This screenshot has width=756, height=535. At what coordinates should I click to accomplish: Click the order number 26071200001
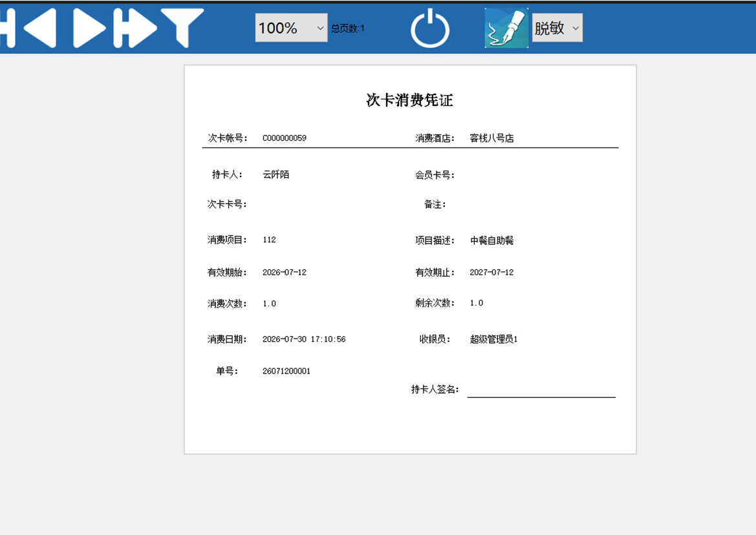[286, 372]
